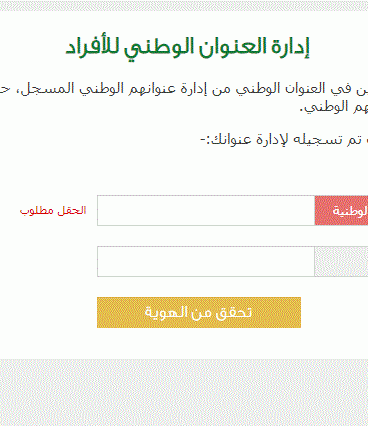
Task: Click the line ending with المسجل
Action: [x=184, y=89]
